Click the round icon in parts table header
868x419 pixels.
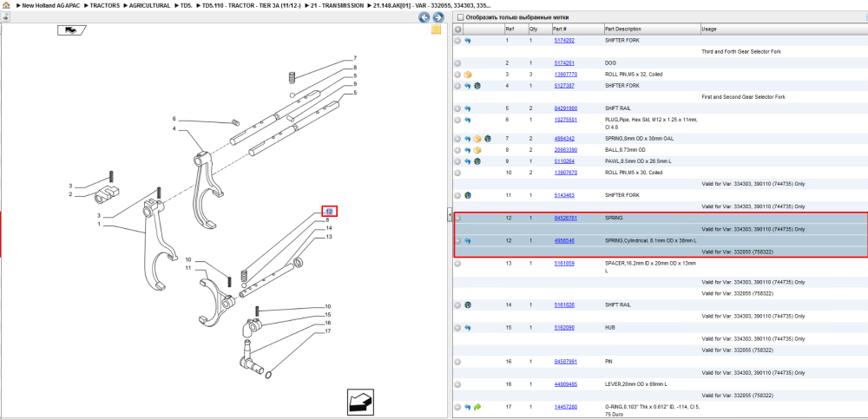[458, 29]
